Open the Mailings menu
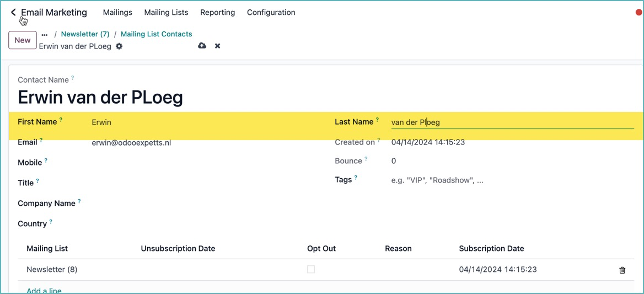The width and height of the screenshot is (644, 294). pyautogui.click(x=117, y=12)
